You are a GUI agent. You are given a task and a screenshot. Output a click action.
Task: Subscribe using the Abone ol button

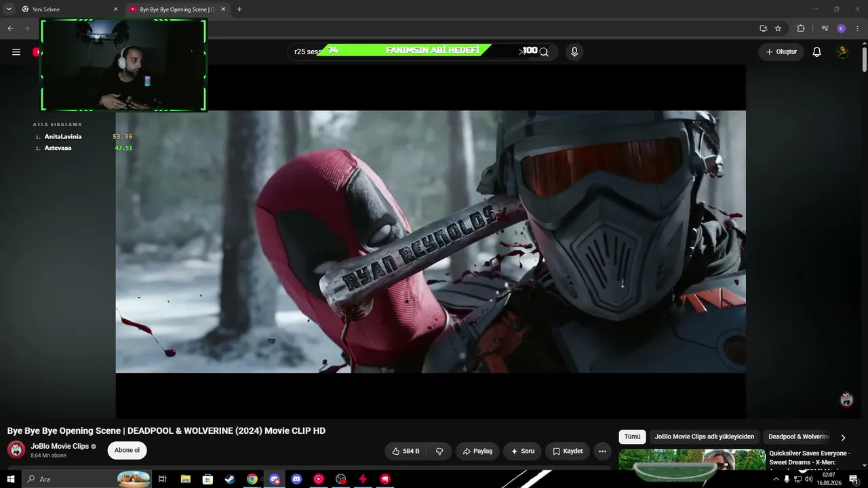pyautogui.click(x=127, y=451)
